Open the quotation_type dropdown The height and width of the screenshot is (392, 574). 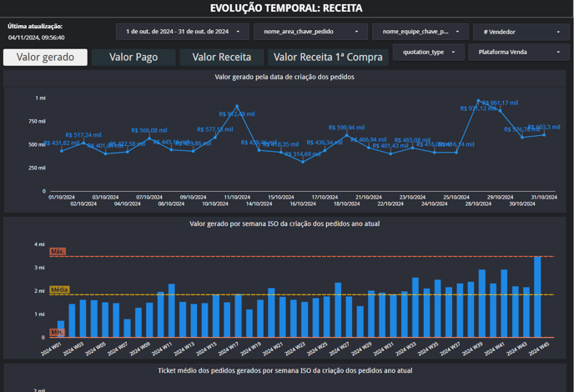point(428,52)
